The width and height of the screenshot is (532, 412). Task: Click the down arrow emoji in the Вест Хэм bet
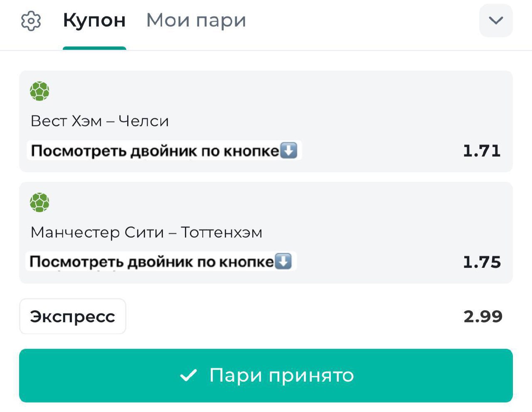click(289, 150)
